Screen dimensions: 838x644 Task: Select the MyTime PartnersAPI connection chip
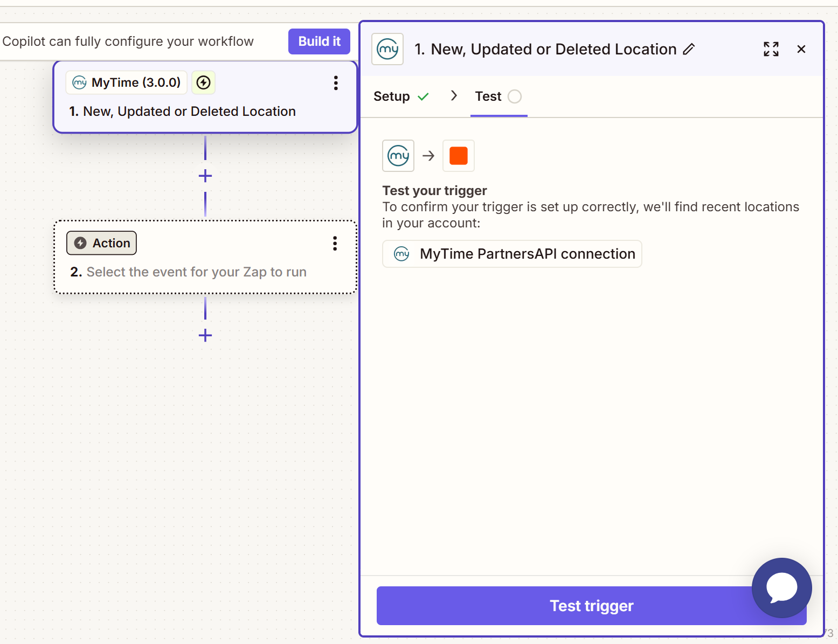(x=512, y=254)
